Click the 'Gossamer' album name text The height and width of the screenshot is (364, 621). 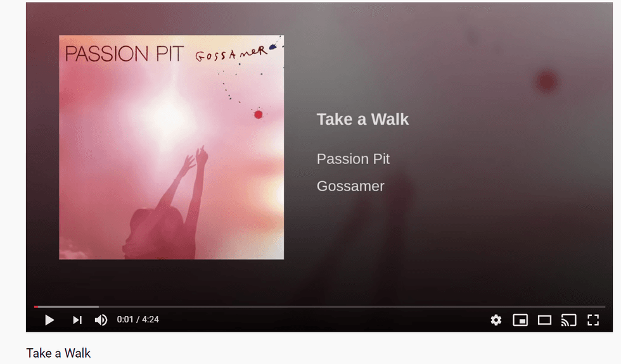click(350, 186)
